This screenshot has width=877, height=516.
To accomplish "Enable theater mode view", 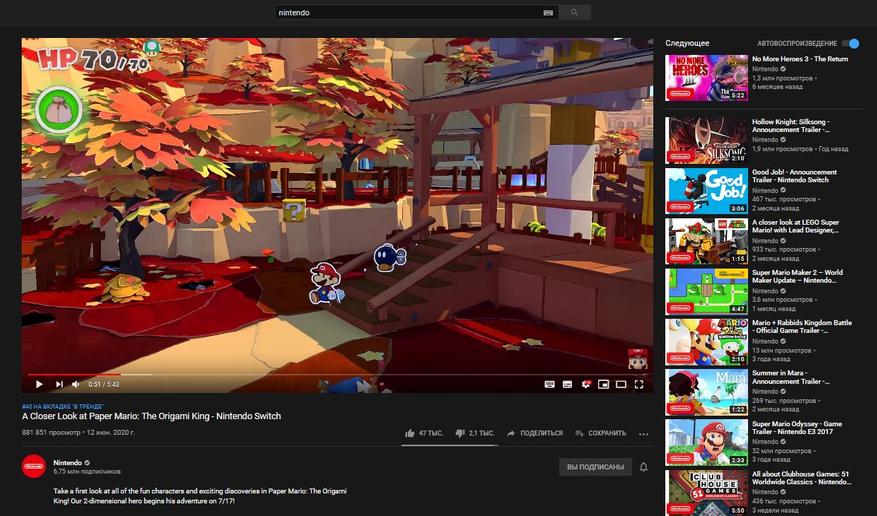I will pos(621,384).
